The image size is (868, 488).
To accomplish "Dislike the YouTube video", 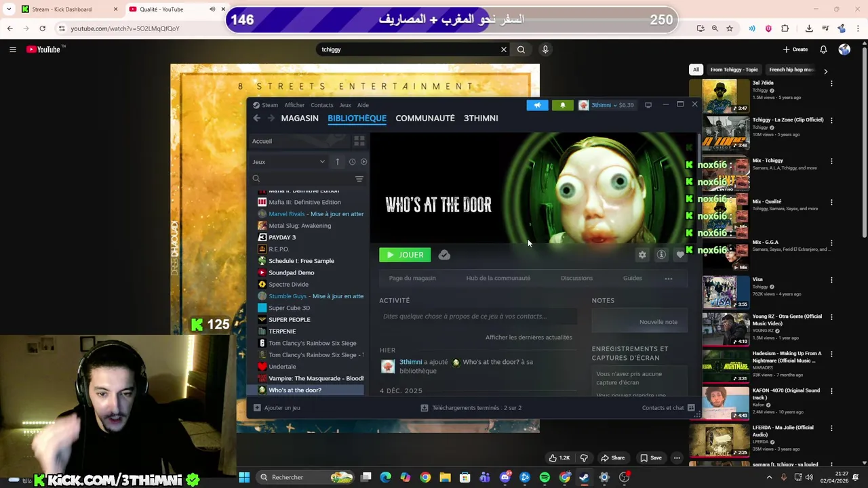I will [x=584, y=458].
